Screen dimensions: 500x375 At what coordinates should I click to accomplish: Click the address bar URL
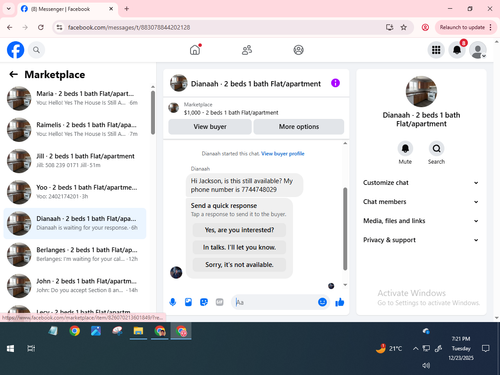pos(129,27)
